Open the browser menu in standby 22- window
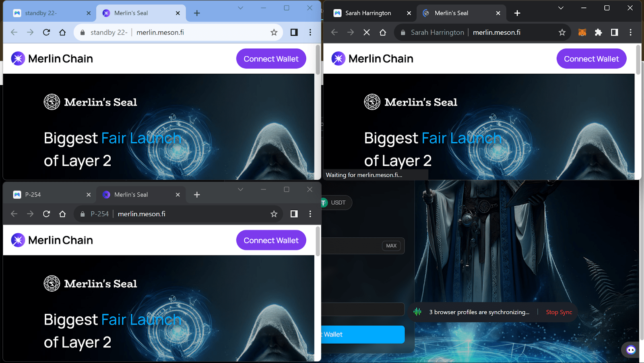The height and width of the screenshot is (363, 644). tap(310, 32)
